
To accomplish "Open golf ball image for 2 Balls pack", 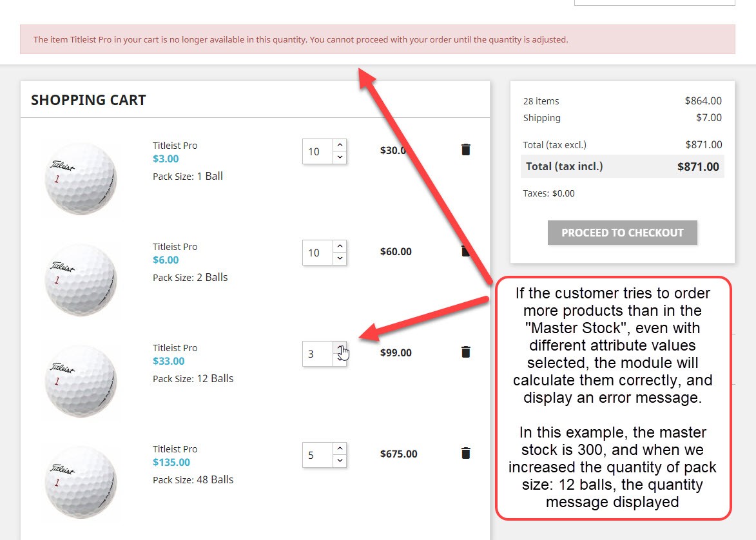I will [x=81, y=280].
